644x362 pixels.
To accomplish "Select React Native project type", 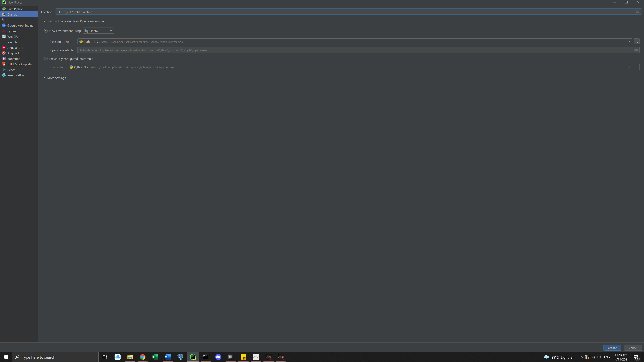I will pos(15,75).
